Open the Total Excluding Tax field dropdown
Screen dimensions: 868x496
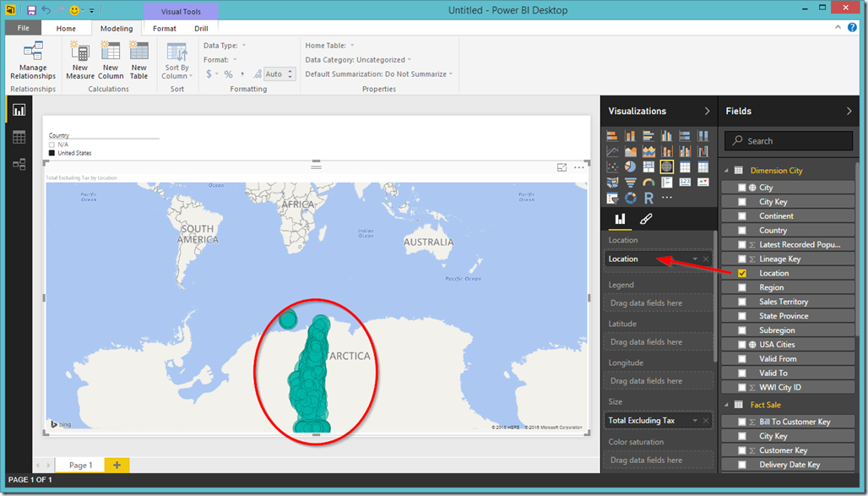695,421
